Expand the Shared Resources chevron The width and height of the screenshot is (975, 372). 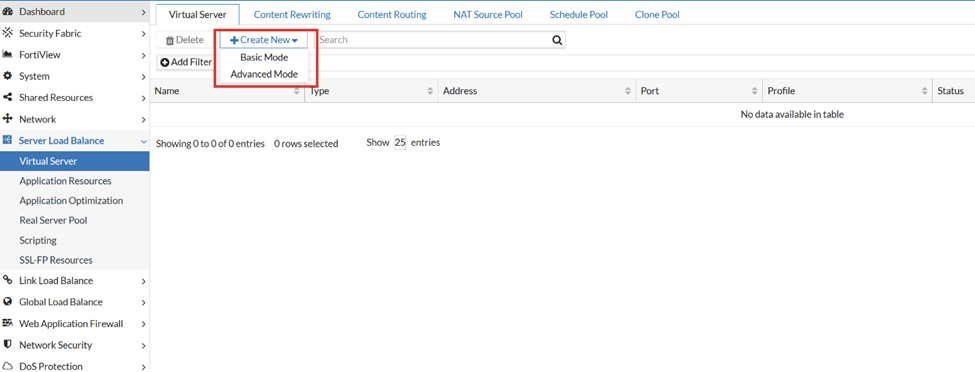(143, 98)
